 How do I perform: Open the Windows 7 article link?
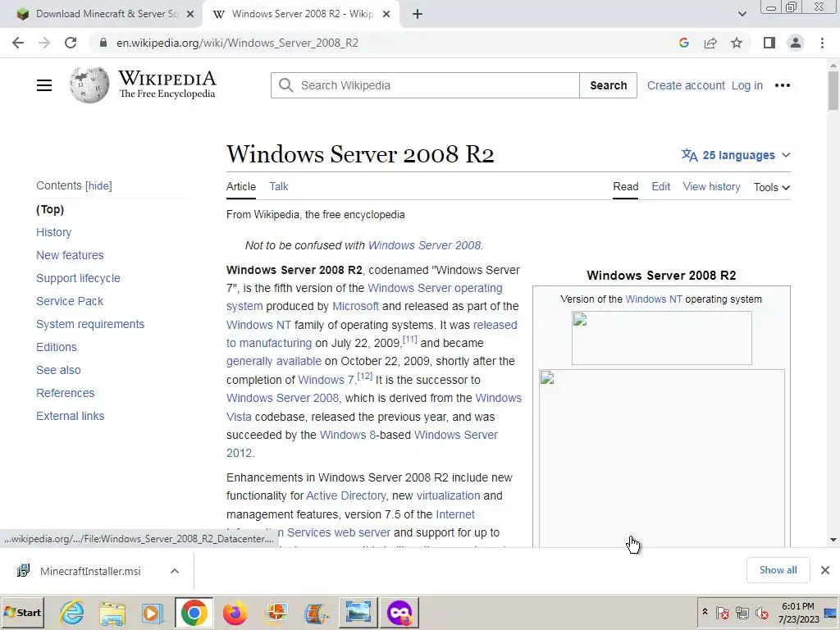(x=326, y=381)
